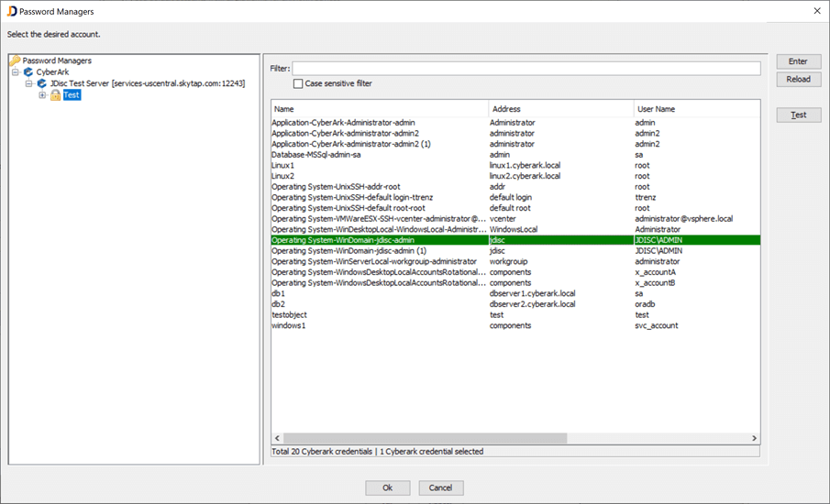Image resolution: width=830 pixels, height=504 pixels.
Task: Select Operating System-UnixSSH-default root-root row
Action: pos(515,208)
